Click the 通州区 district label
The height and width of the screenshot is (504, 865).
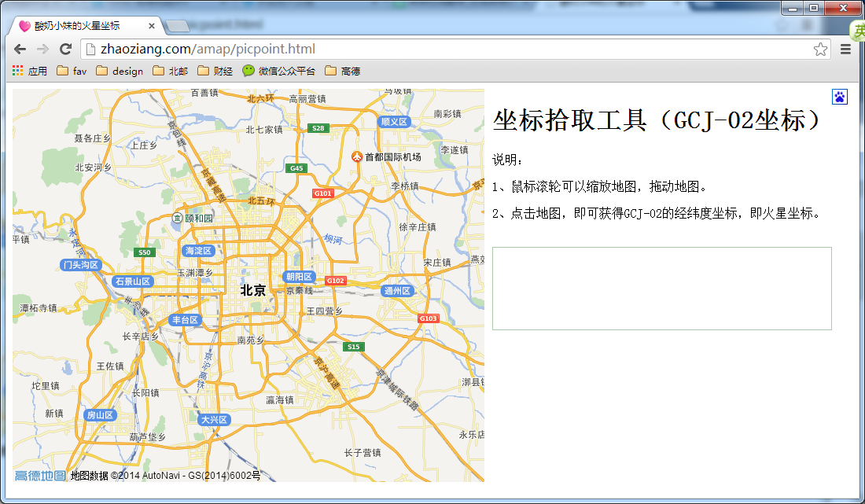397,291
